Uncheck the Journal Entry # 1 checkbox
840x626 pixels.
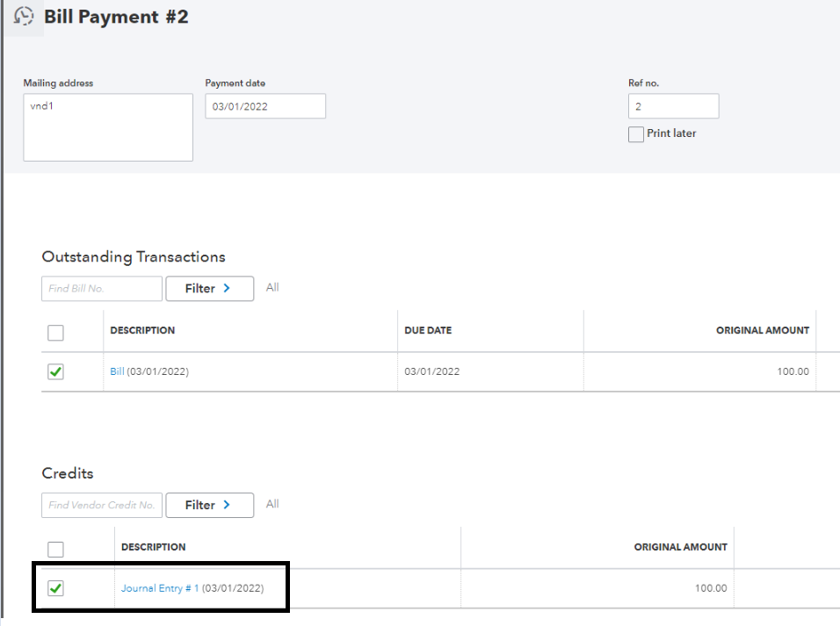point(55,588)
